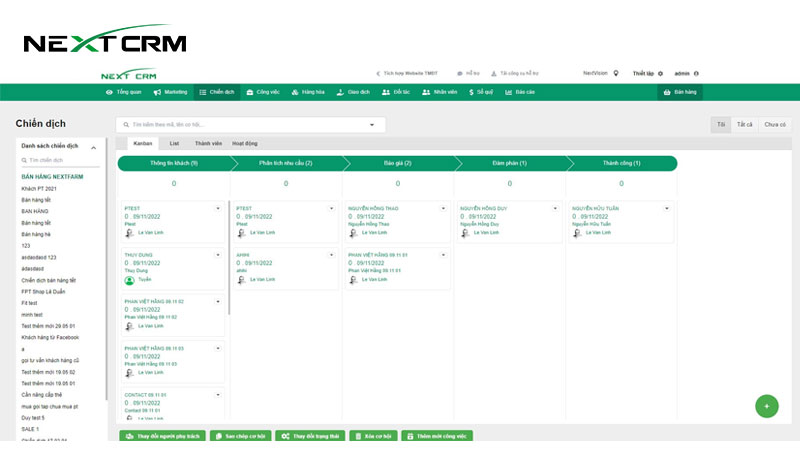
Task: Open dropdown on PTEST card in Thông tin khách
Action: (218, 208)
